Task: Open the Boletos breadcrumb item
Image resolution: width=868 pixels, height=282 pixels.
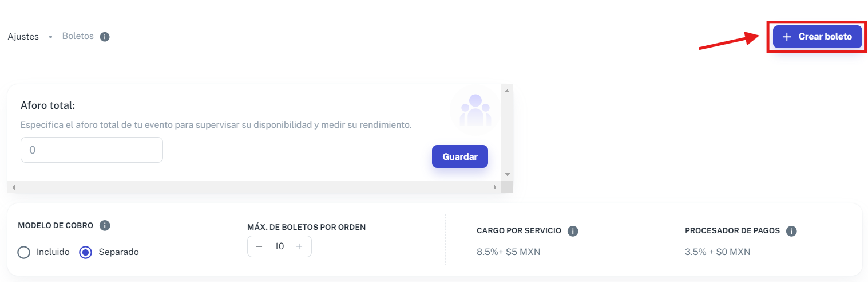Action: click(78, 36)
